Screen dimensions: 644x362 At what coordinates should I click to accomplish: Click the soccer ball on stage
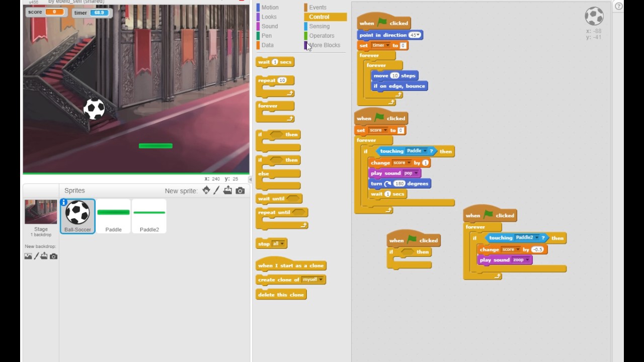pos(94,109)
